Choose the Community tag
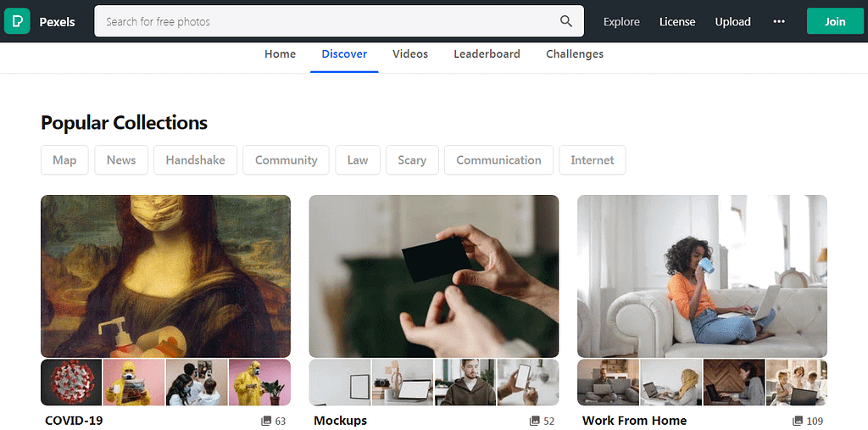The height and width of the screenshot is (430, 868). click(x=287, y=160)
